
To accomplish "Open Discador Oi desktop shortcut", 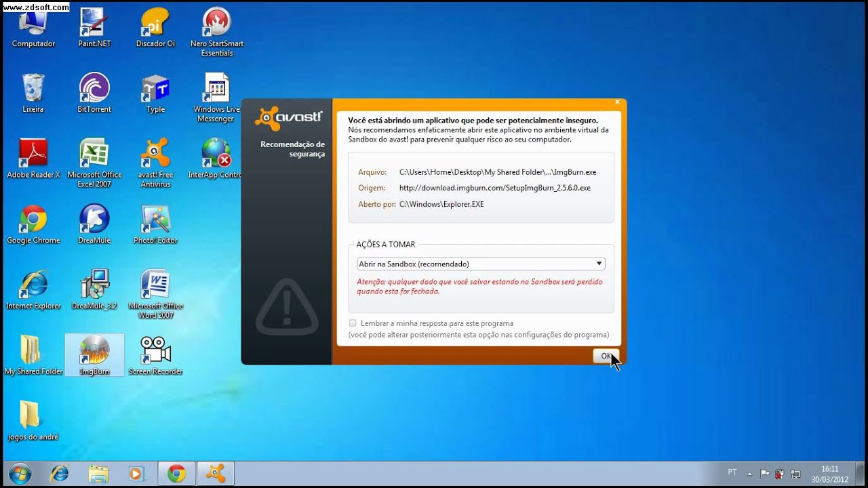I will 155,27.
